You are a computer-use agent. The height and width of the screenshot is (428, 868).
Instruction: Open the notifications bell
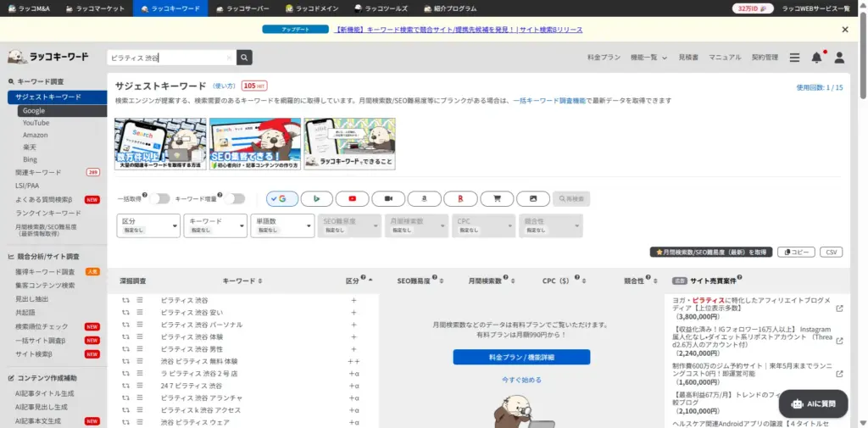click(x=816, y=58)
